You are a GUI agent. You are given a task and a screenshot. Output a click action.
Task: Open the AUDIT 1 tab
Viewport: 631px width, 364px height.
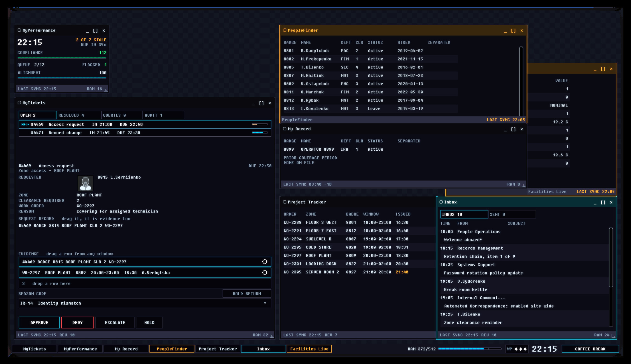point(163,115)
